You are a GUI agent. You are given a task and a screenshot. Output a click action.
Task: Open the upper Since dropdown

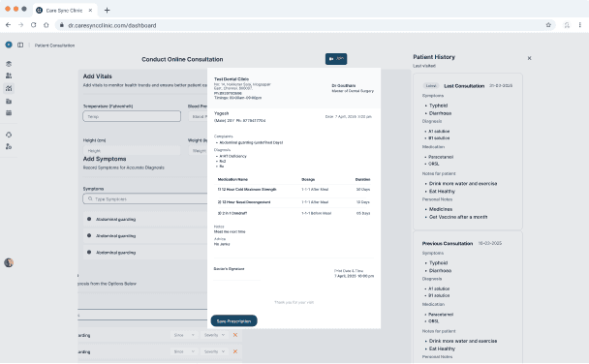click(x=184, y=335)
